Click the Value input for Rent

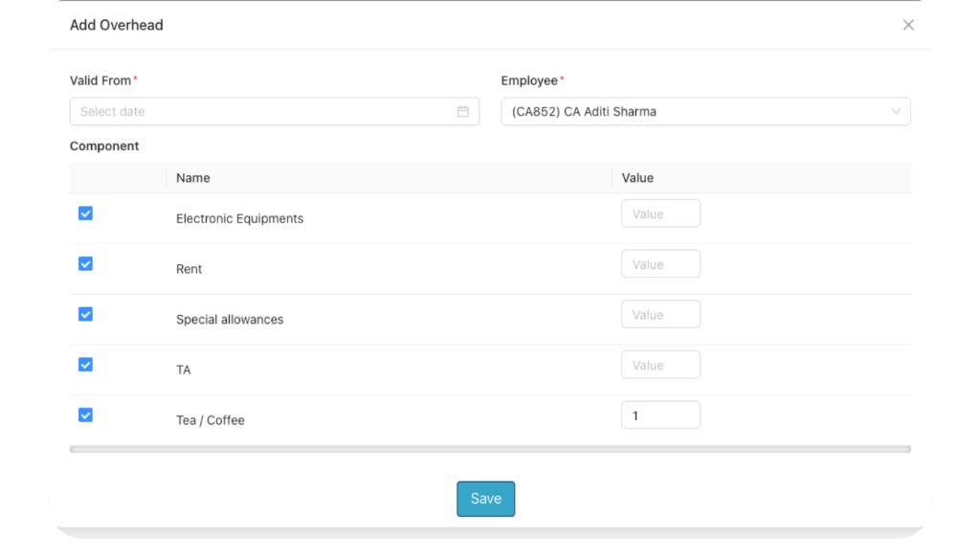660,263
